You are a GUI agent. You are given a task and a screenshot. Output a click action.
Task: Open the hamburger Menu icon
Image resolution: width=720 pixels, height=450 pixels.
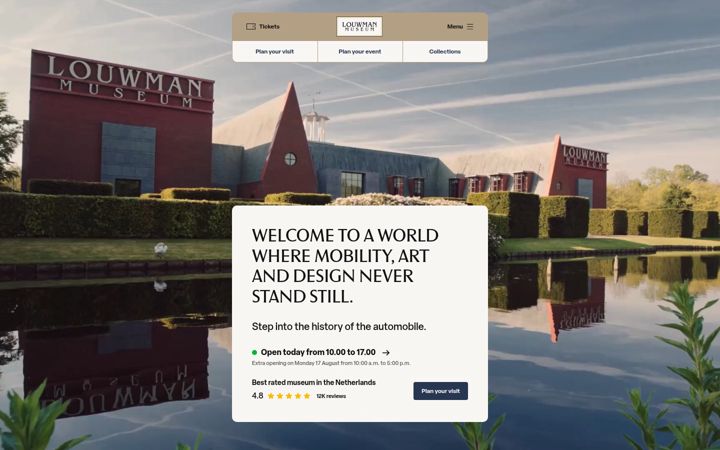[x=470, y=27]
